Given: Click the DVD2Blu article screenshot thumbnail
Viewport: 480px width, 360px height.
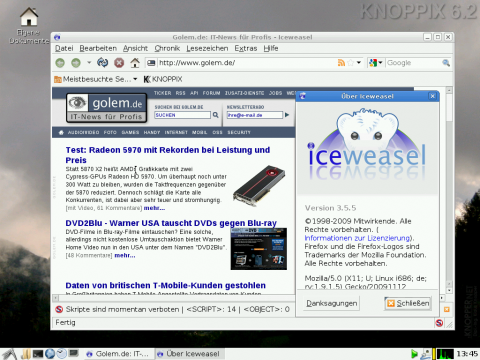Looking at the screenshot, I should point(259,249).
